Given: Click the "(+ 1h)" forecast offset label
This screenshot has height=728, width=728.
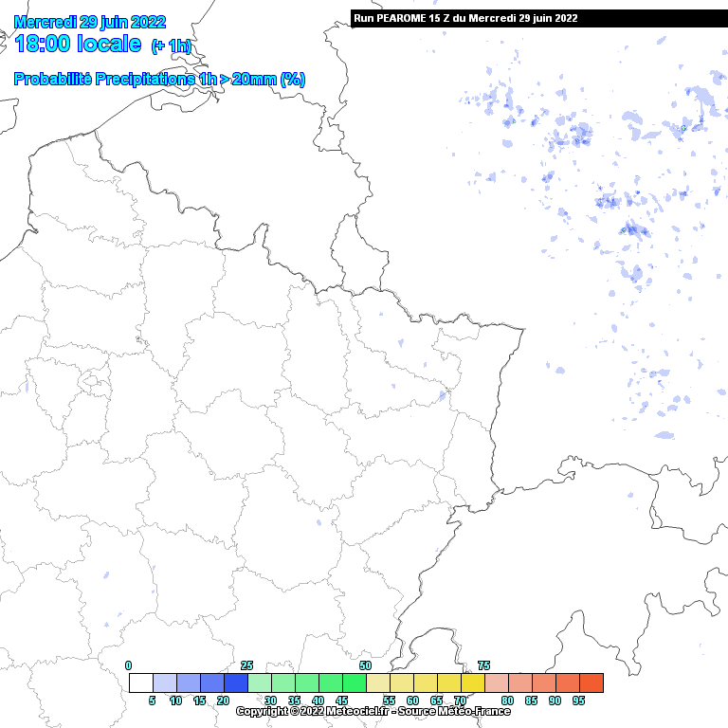Looking at the screenshot, I should pos(172,46).
